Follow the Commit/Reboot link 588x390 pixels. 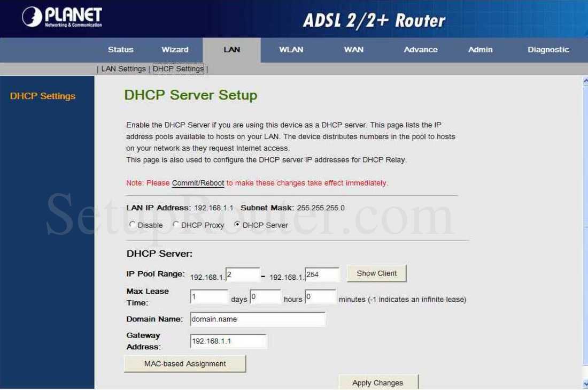click(198, 183)
